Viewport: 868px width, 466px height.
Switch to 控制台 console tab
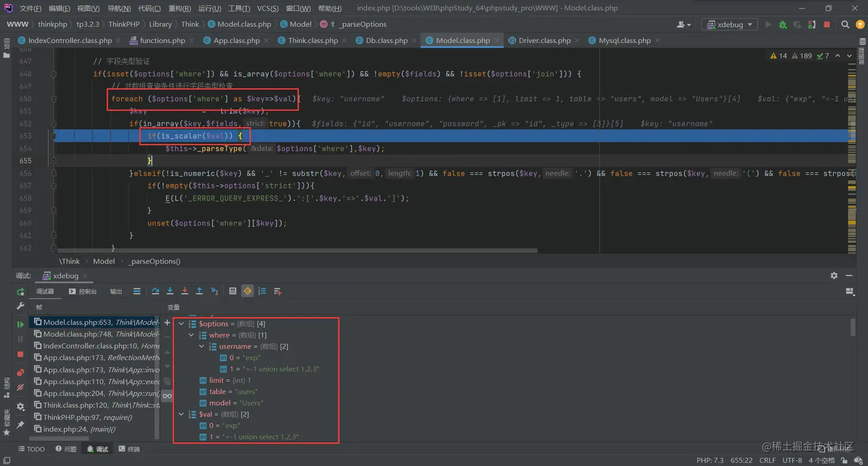tap(83, 291)
